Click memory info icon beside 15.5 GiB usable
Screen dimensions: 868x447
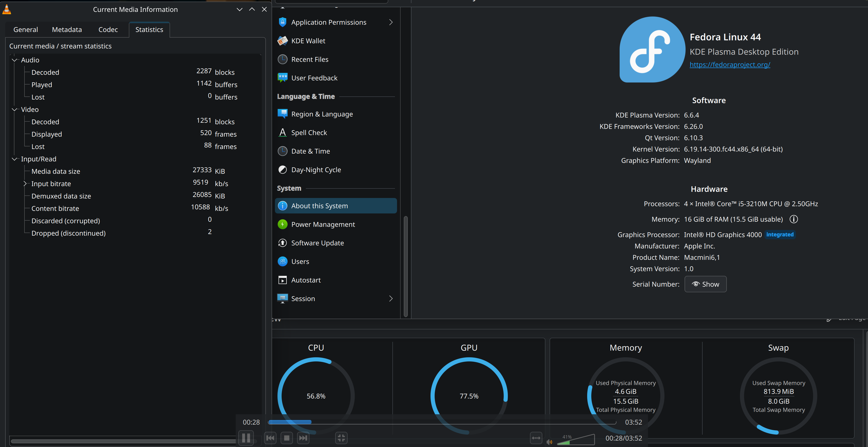[x=794, y=219]
